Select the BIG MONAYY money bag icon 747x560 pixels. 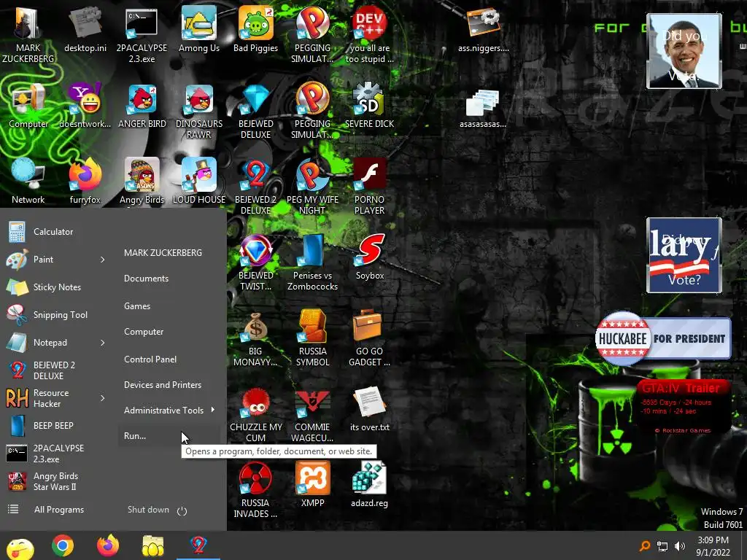click(256, 338)
